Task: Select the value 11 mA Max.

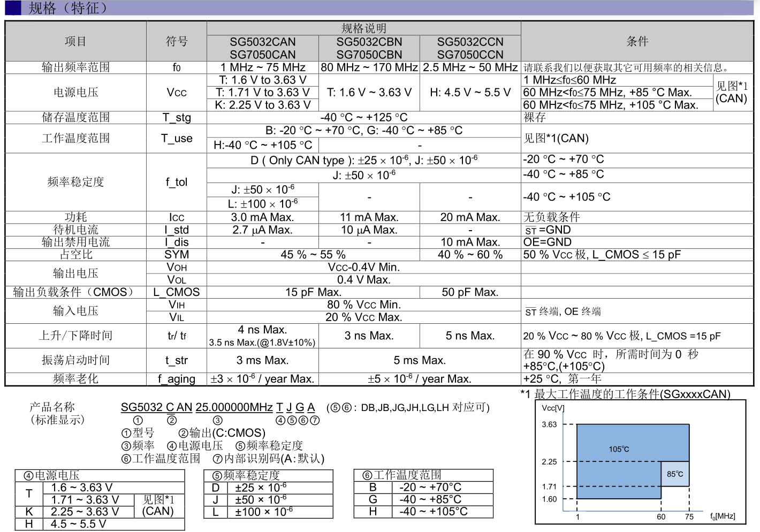Action: [x=369, y=217]
